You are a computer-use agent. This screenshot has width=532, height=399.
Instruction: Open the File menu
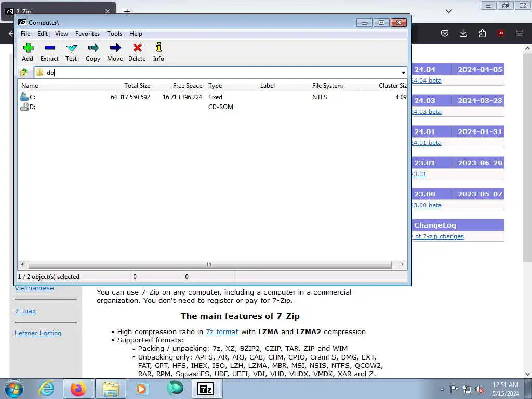[x=25, y=34]
